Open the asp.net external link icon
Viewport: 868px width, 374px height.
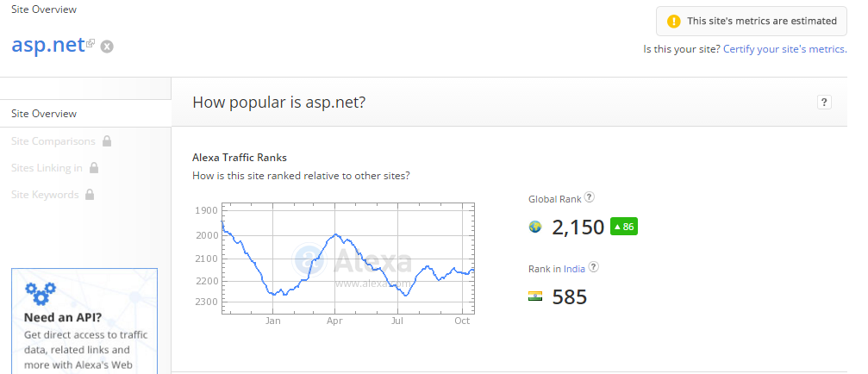point(91,42)
